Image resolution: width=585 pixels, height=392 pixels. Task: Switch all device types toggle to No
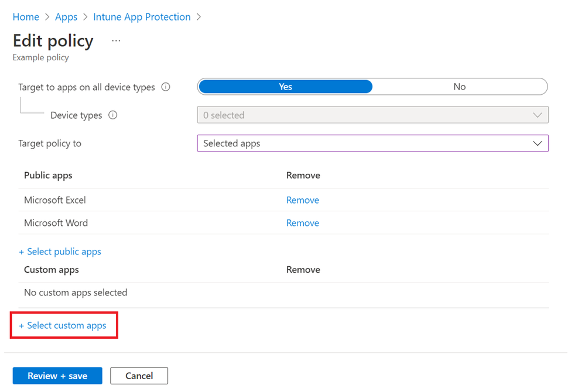click(x=459, y=87)
